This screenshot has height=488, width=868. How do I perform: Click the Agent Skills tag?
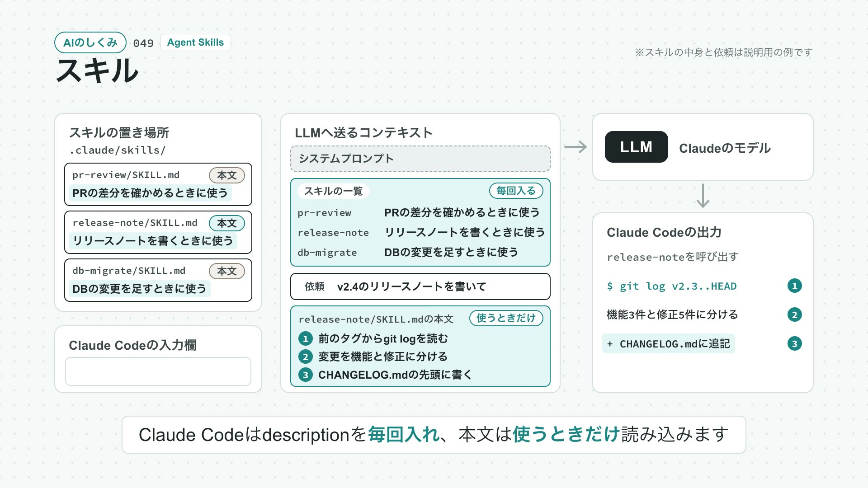pyautogui.click(x=195, y=42)
